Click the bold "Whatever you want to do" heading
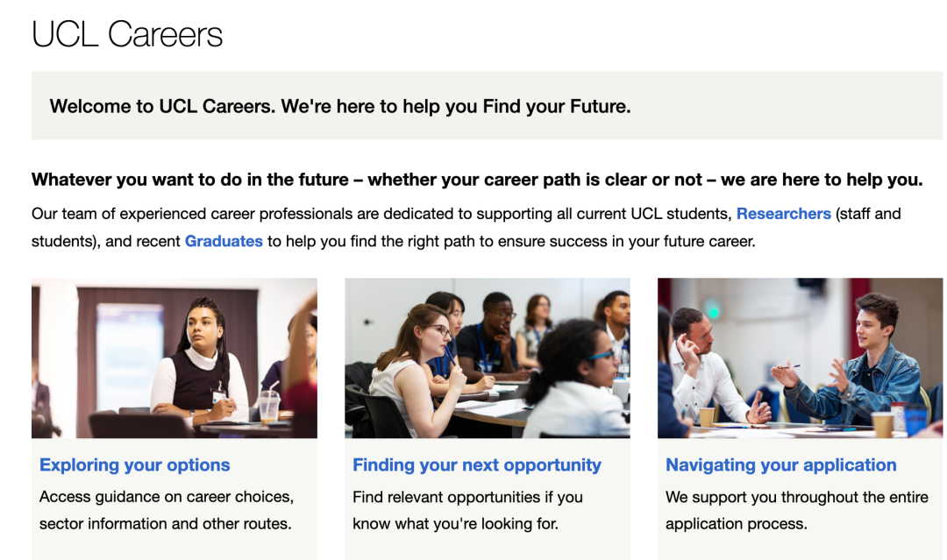 point(476,181)
